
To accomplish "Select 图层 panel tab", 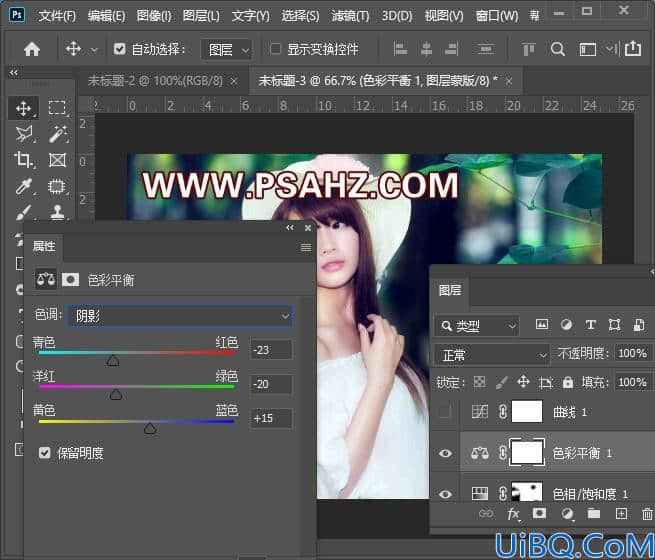I will coord(450,289).
